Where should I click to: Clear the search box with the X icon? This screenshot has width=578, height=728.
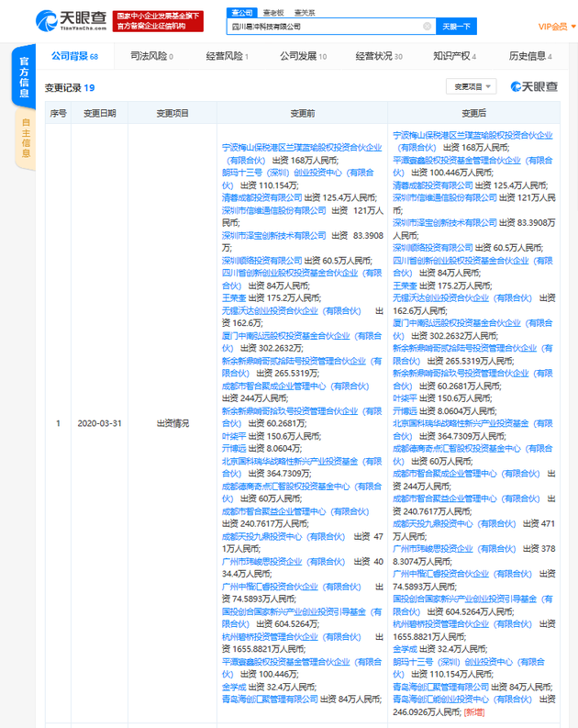coord(428,27)
